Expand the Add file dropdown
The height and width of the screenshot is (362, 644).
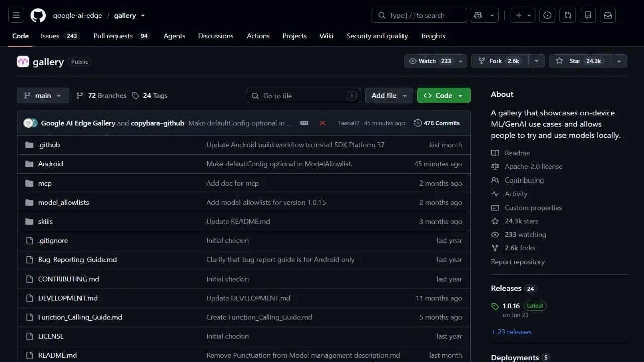click(389, 96)
